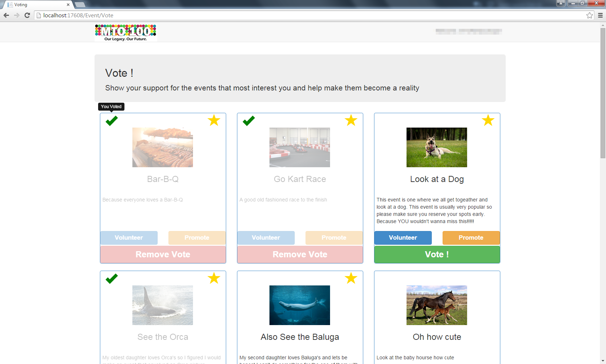
Task: Click the scrollbar up arrow
Action: (x=603, y=25)
